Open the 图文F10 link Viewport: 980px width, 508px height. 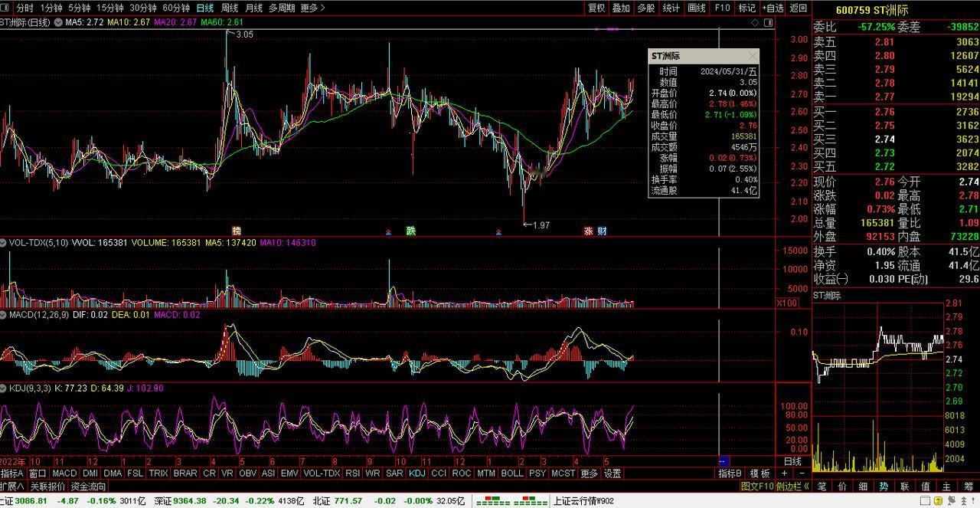point(758,487)
